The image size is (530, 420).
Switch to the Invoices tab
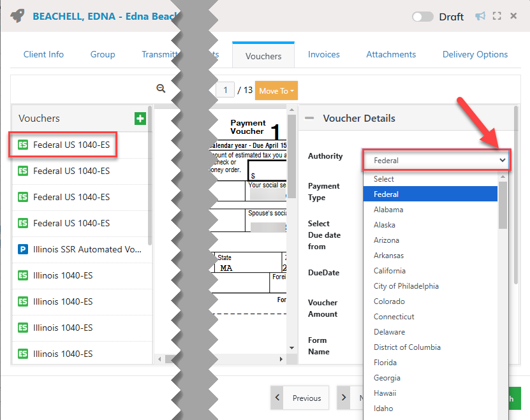pyautogui.click(x=323, y=54)
